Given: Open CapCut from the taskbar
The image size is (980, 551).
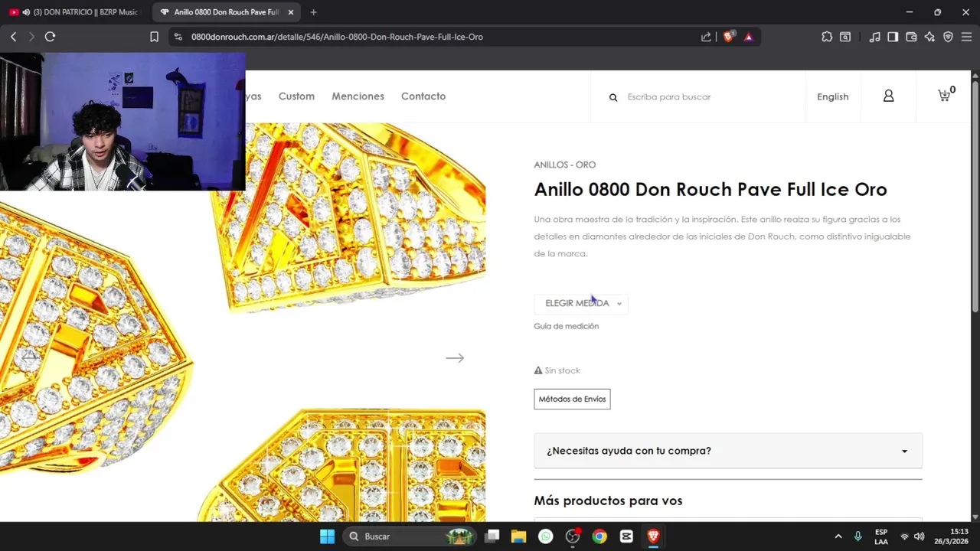Looking at the screenshot, I should (626, 536).
